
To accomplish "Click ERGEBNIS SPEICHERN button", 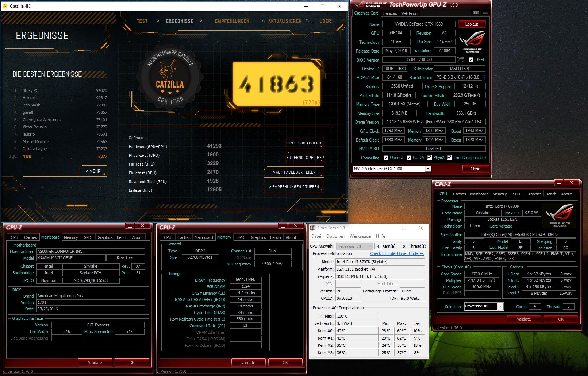I will (x=305, y=158).
